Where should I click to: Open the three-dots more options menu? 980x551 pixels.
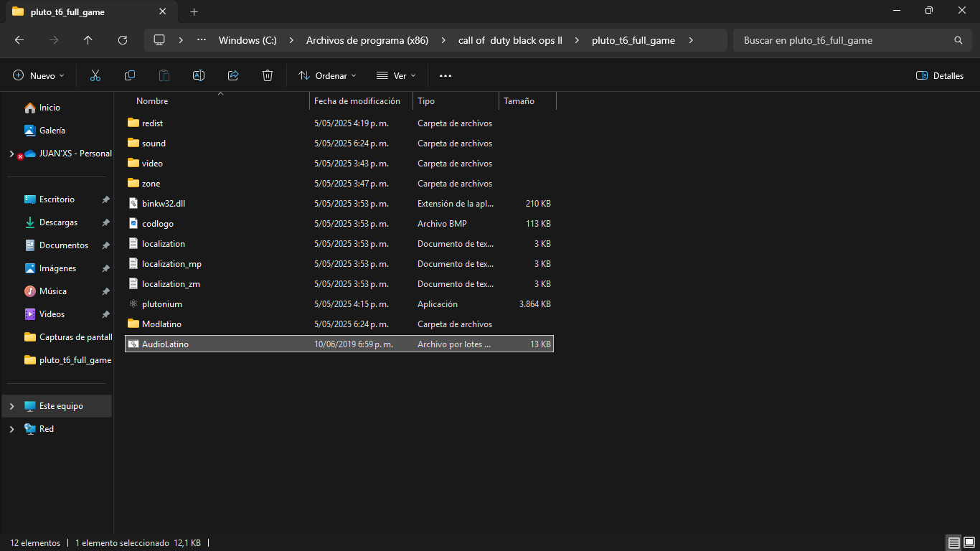coord(446,75)
